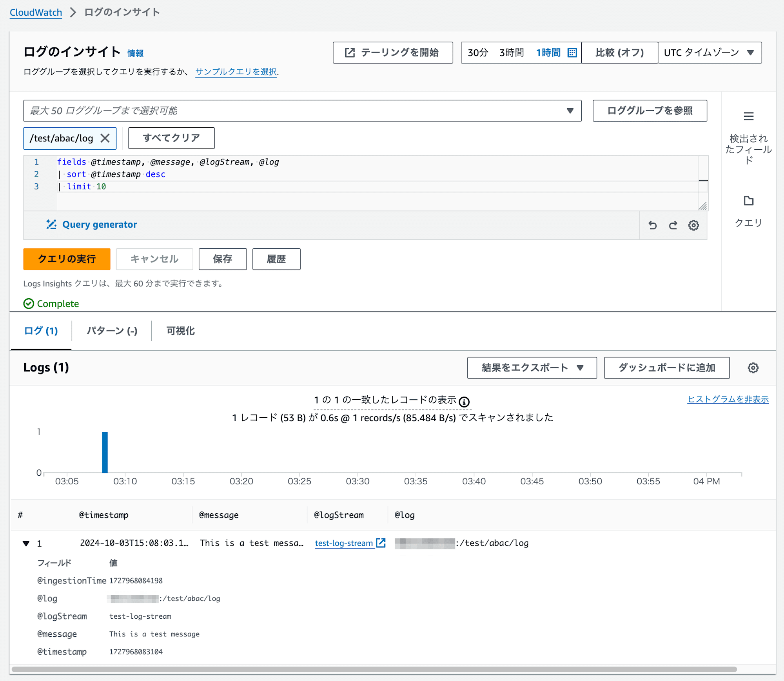The width and height of the screenshot is (784, 681).
Task: Click the @logStream column header
Action: coord(339,515)
